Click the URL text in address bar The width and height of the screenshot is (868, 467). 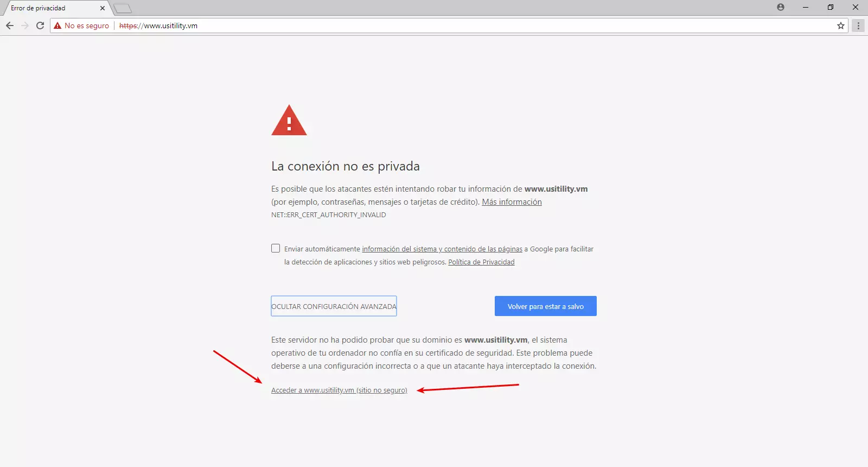click(170, 26)
